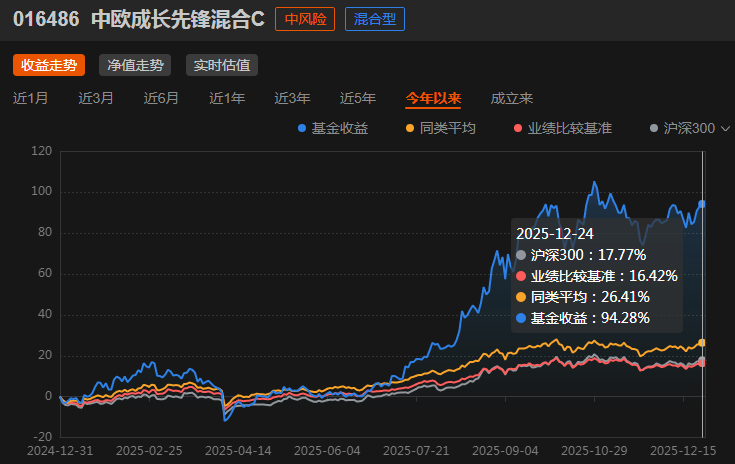Toggle 沪深300 legend series
This screenshot has width=735, height=464.
click(682, 128)
